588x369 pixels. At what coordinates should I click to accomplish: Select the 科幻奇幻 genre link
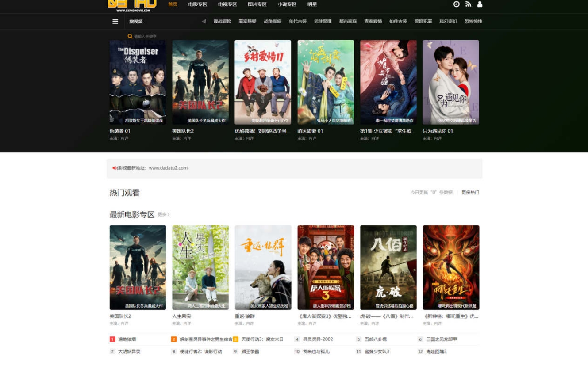click(448, 21)
